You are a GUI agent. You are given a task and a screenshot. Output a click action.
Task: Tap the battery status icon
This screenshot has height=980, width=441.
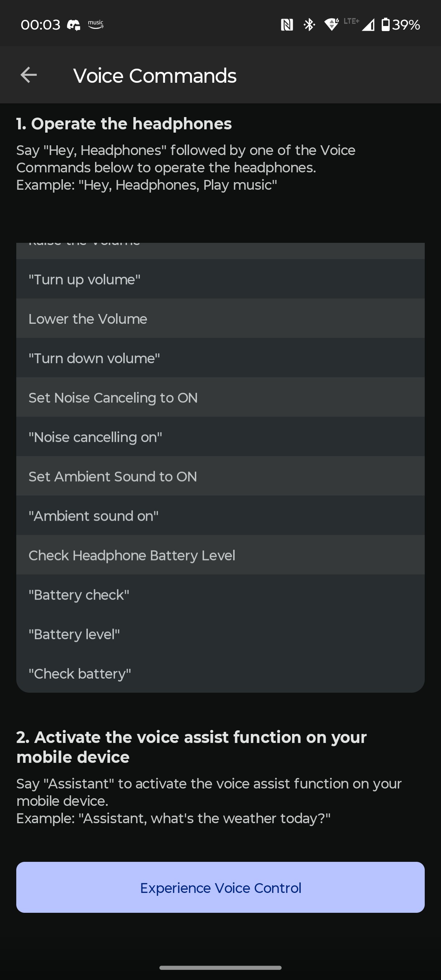pyautogui.click(x=385, y=25)
